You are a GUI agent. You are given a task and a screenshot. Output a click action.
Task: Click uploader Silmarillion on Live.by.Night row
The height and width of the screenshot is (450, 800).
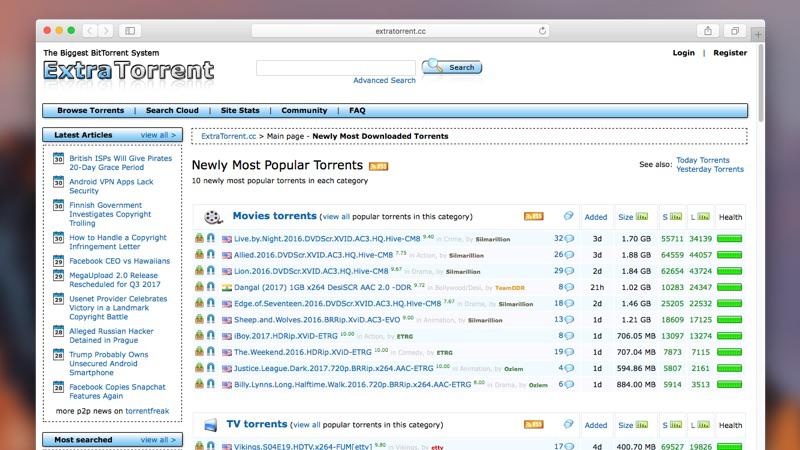492,239
